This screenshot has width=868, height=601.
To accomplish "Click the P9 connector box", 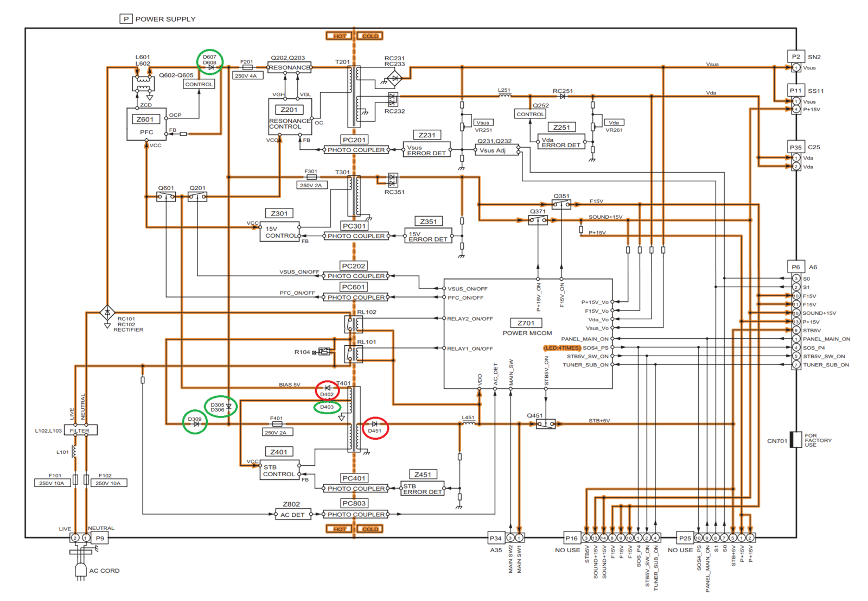I will (100, 538).
